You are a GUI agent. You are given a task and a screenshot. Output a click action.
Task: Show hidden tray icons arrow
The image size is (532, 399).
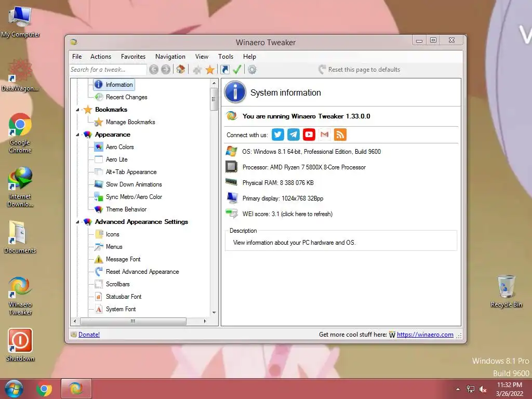point(458,389)
